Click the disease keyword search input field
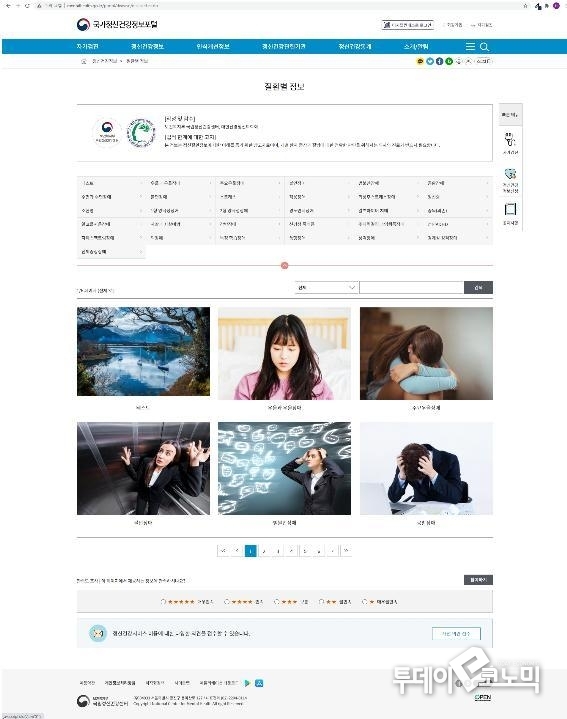 click(x=412, y=288)
